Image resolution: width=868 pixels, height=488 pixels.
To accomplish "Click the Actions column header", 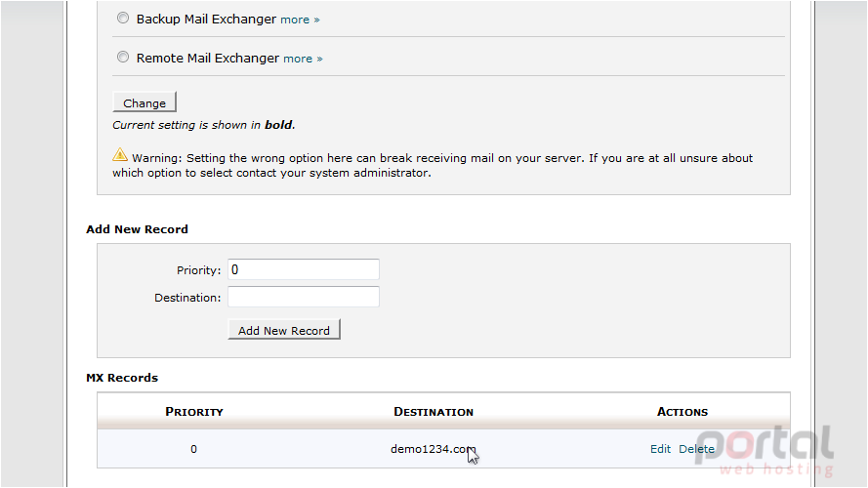I will click(682, 412).
